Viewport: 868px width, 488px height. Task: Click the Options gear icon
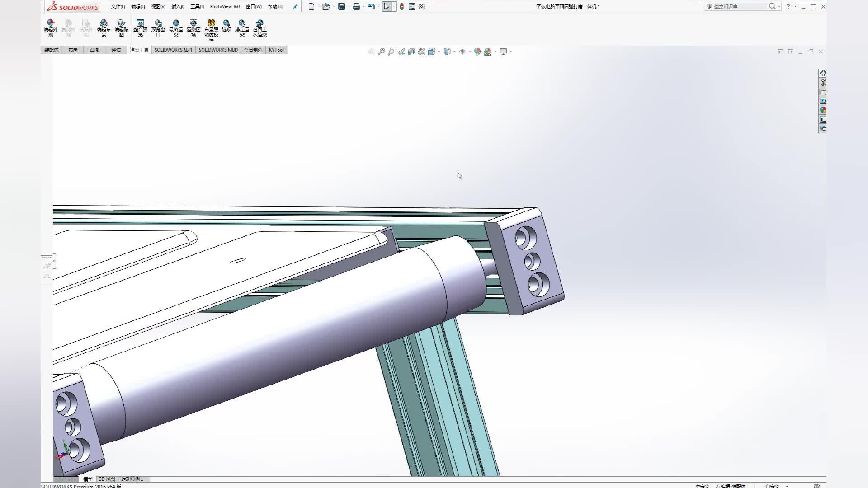[x=421, y=6]
